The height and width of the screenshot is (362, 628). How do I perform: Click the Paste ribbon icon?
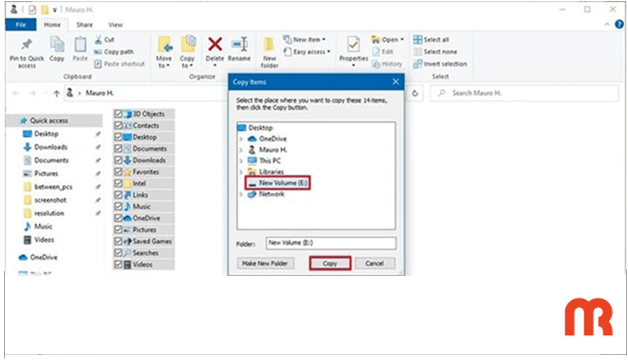point(80,44)
